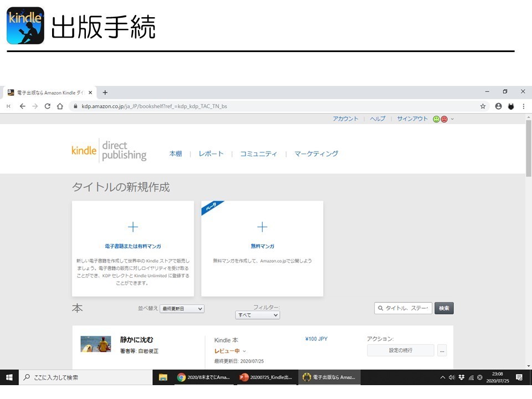
Task: Go to the 本棚 tab
Action: pos(176,154)
